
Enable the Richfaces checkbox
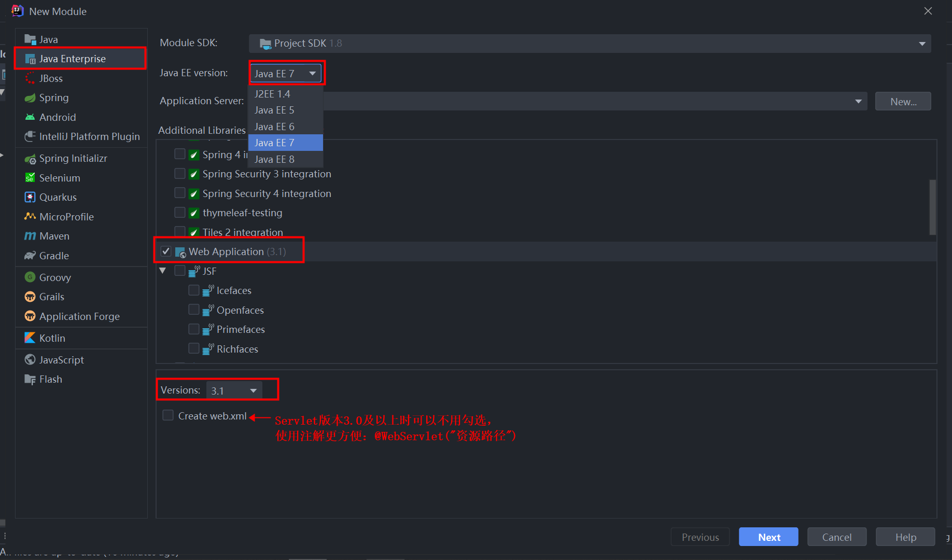(194, 348)
